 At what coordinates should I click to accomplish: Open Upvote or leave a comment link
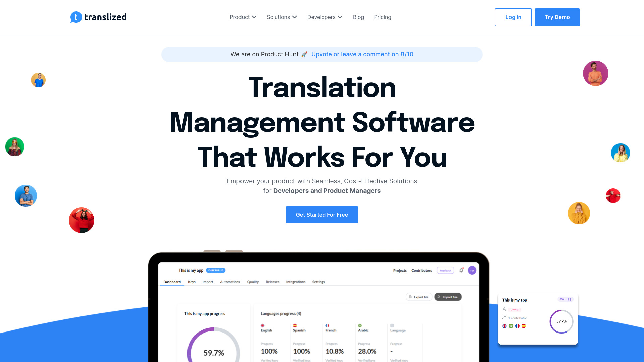coord(362,54)
